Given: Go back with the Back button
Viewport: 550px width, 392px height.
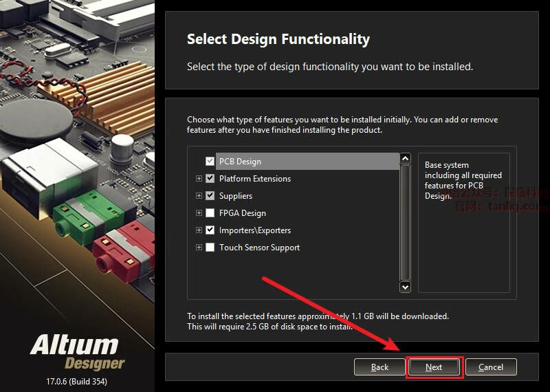Looking at the screenshot, I should 379,367.
